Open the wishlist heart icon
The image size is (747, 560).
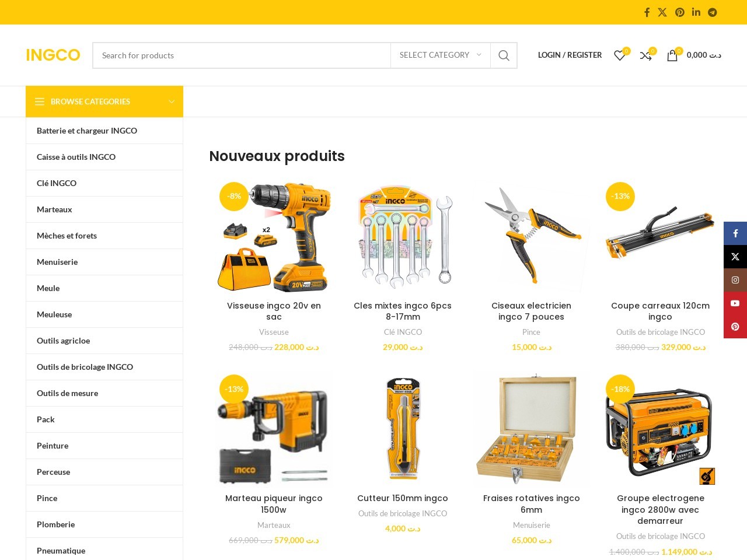pos(620,55)
